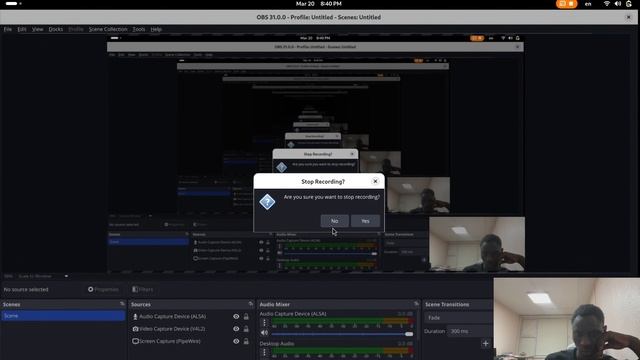
Task: Open Desktop Audio mixer options menu
Action: click(264, 353)
